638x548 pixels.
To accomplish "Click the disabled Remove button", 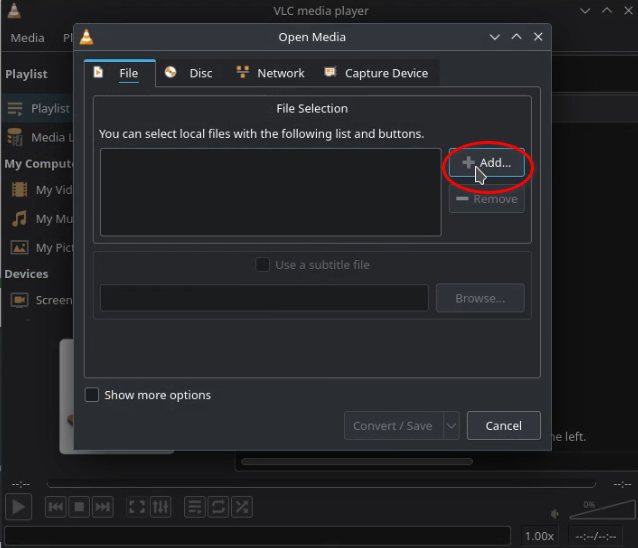I will click(x=487, y=199).
